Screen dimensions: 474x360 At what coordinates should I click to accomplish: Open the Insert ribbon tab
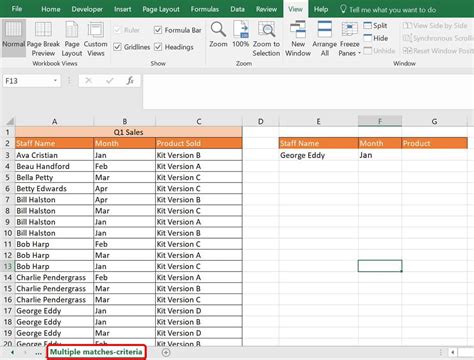pyautogui.click(x=123, y=9)
